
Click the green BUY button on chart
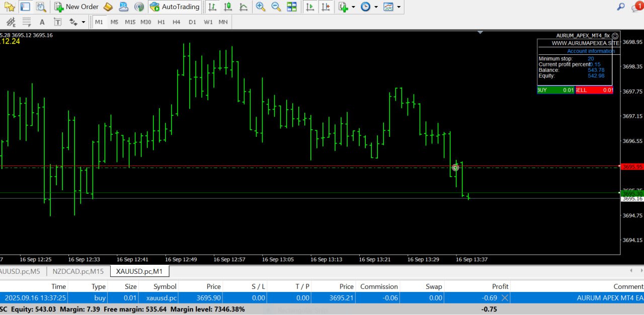pos(555,90)
